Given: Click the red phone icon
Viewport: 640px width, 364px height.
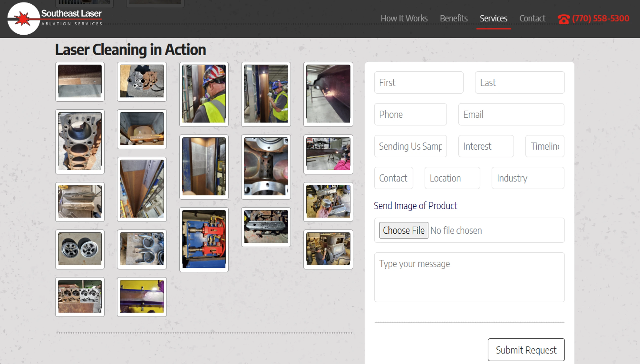Looking at the screenshot, I should pos(563,19).
